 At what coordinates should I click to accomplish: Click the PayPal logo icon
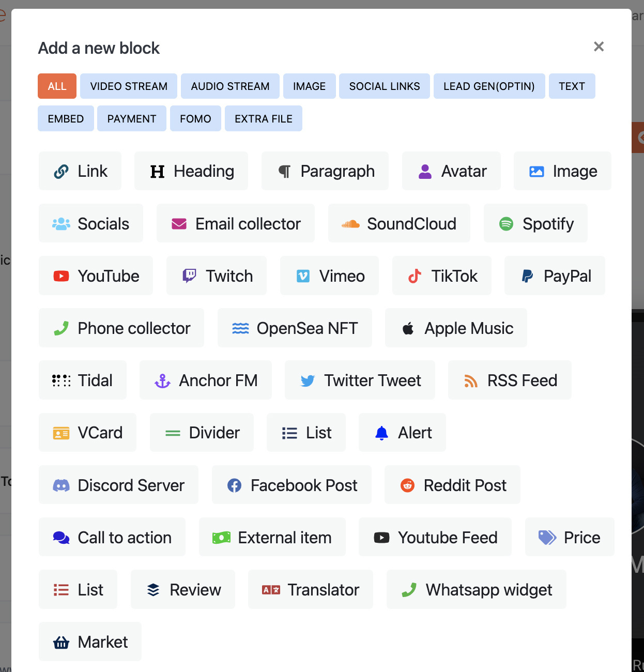[527, 276]
